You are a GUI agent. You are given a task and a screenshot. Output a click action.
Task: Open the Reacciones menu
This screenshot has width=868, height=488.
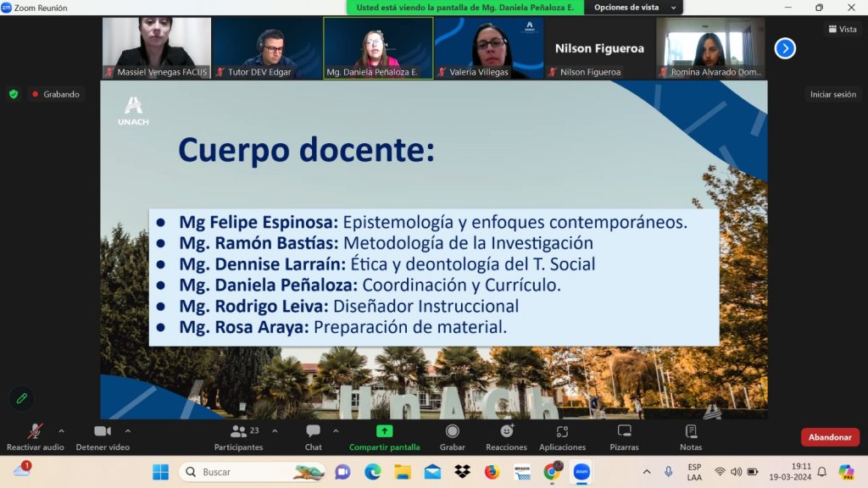click(x=507, y=437)
